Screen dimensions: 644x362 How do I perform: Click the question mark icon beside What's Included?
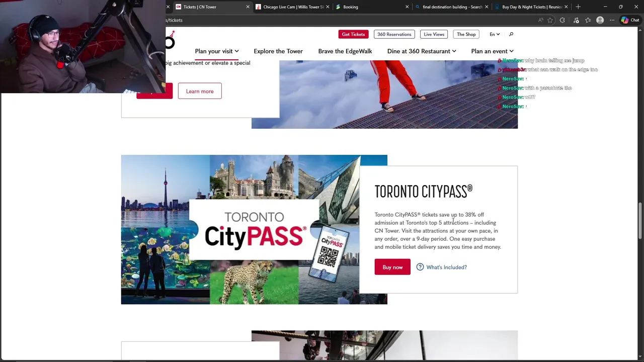pyautogui.click(x=420, y=267)
